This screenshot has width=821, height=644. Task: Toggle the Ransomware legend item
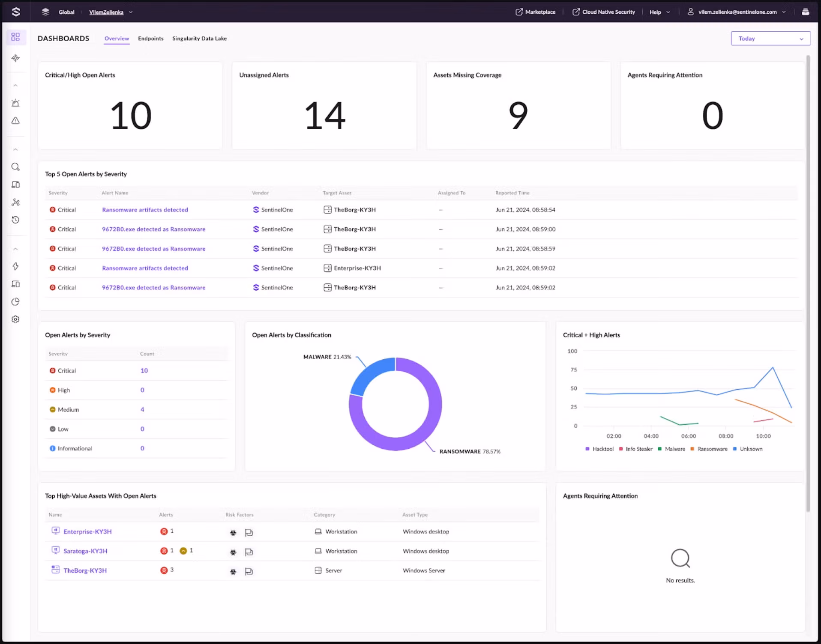pos(709,449)
